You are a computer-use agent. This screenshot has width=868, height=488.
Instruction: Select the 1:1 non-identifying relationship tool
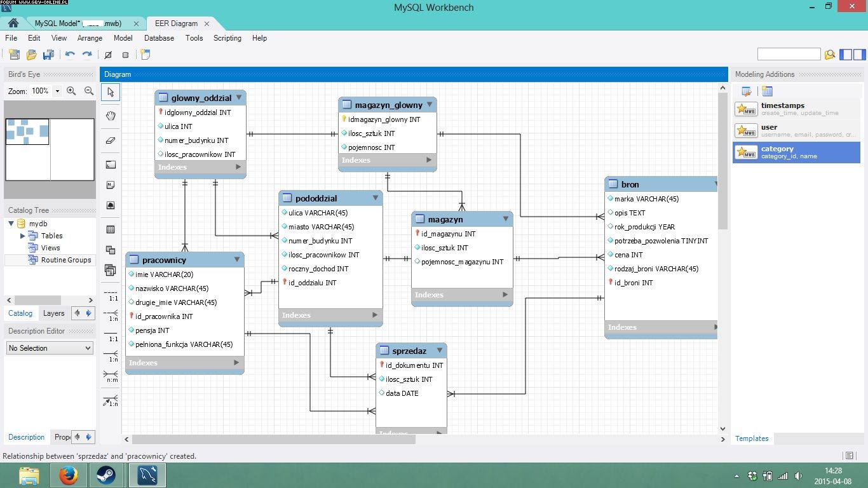click(111, 295)
